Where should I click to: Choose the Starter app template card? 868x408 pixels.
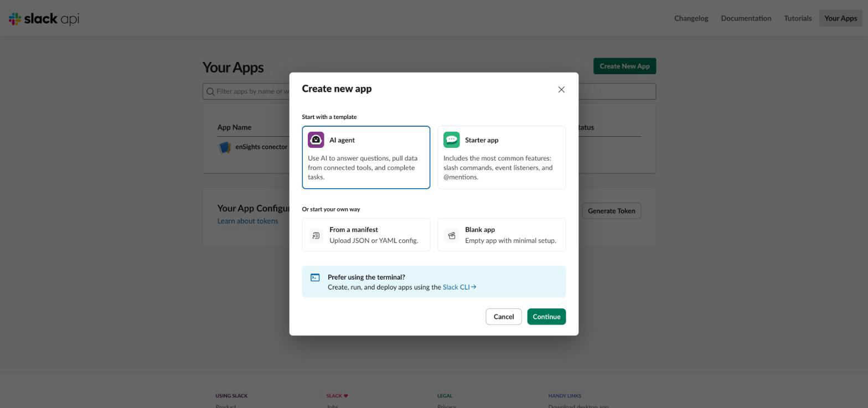tap(502, 158)
